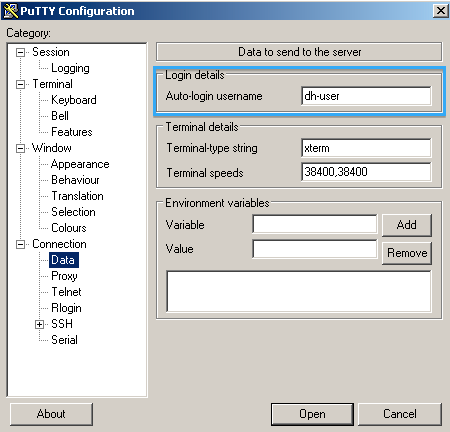Image resolution: width=450 pixels, height=432 pixels.
Task: Select the Connection category
Action: click(59, 244)
